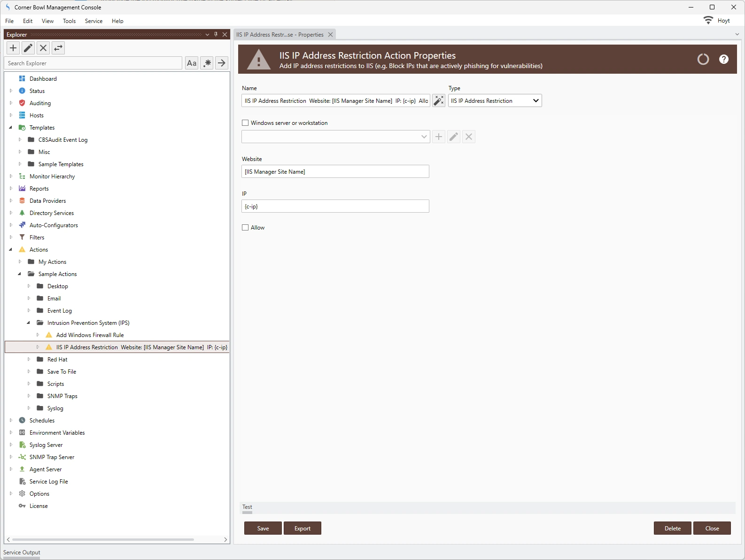Open the Help menu
This screenshot has height=560, width=745.
[117, 21]
